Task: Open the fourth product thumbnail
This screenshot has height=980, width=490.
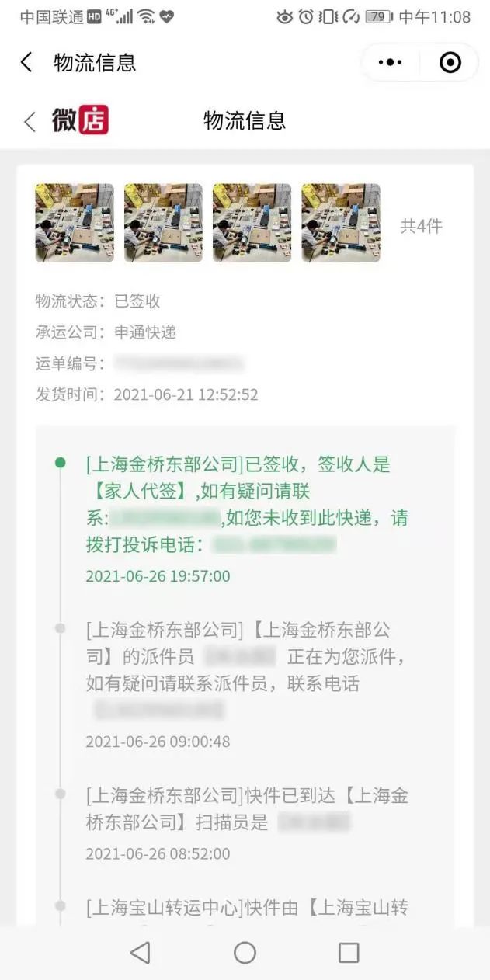Action: (x=341, y=223)
